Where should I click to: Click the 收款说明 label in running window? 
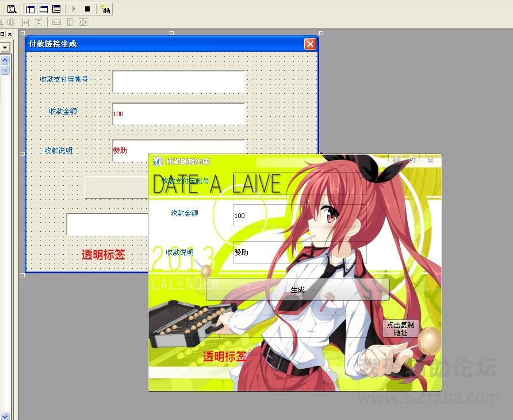(179, 253)
